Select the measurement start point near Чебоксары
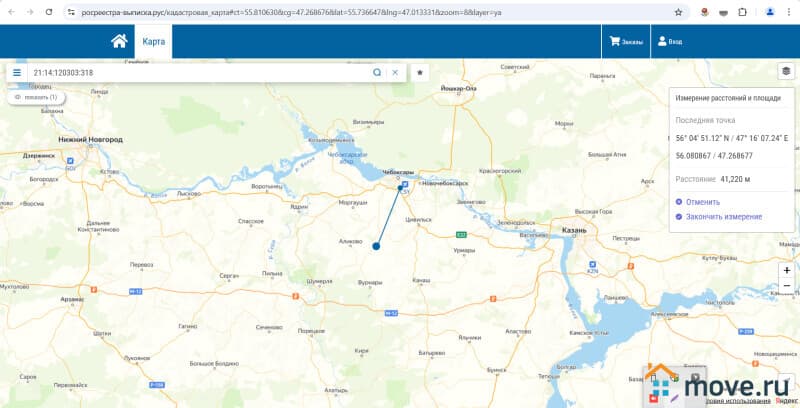Viewport: 800px width, 408px height. pyautogui.click(x=400, y=188)
